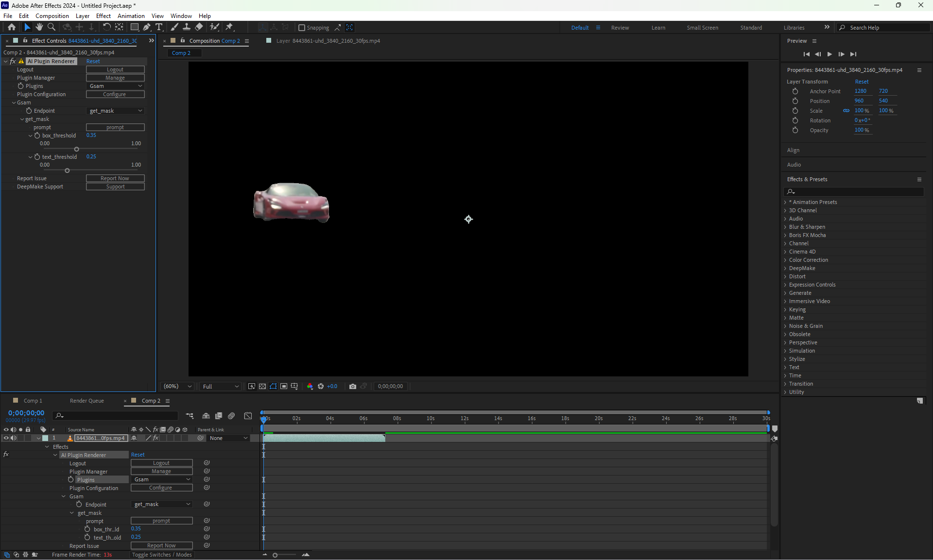Toggle mask and shape path visibility
The image size is (933, 560).
(273, 387)
